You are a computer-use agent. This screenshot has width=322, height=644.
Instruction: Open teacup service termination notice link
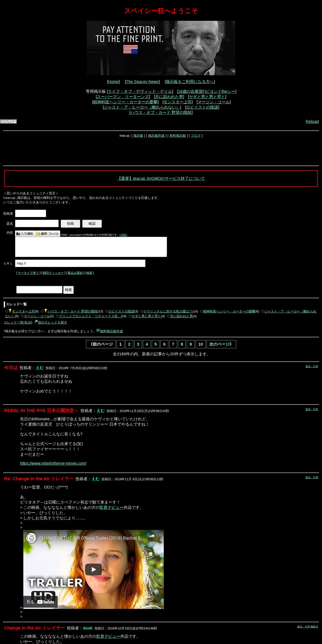(x=161, y=178)
